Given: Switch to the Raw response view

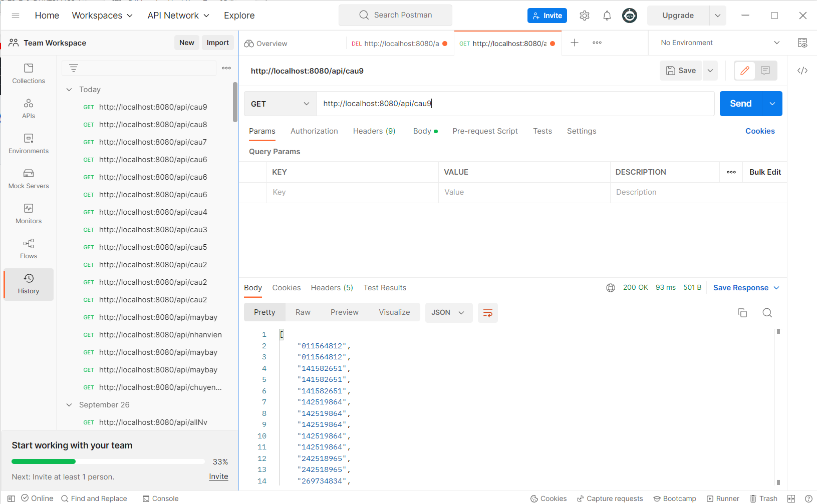Looking at the screenshot, I should [x=303, y=312].
